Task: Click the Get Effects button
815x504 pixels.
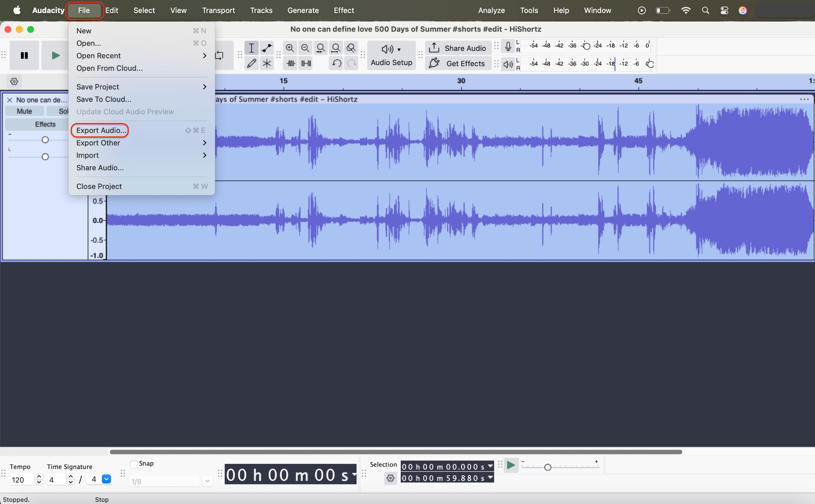Action: coord(458,64)
